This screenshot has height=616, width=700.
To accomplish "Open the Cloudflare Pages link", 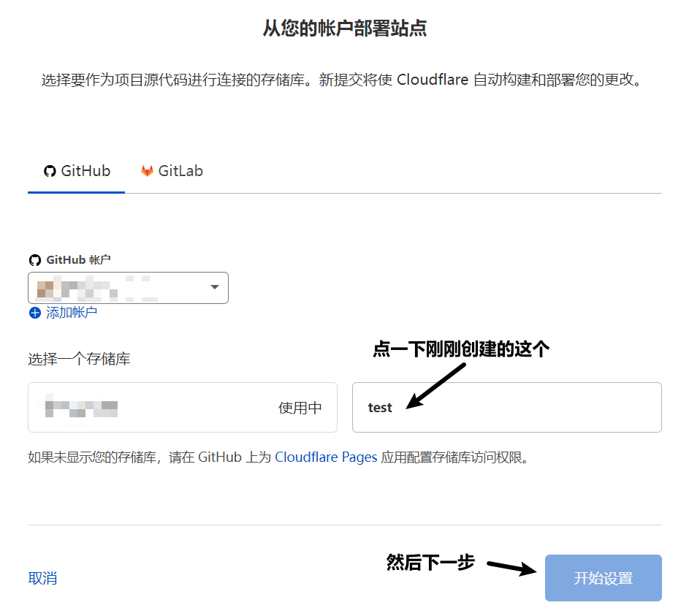I will (326, 456).
